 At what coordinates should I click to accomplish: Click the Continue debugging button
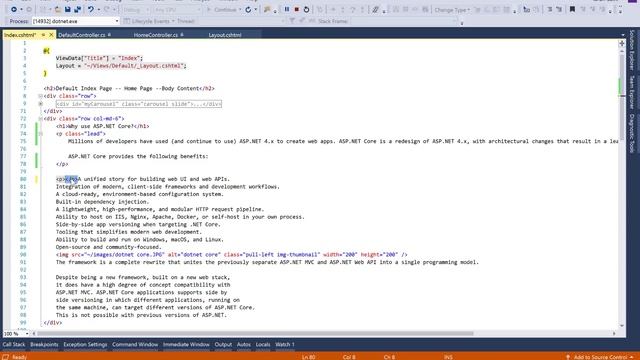pos(222,9)
